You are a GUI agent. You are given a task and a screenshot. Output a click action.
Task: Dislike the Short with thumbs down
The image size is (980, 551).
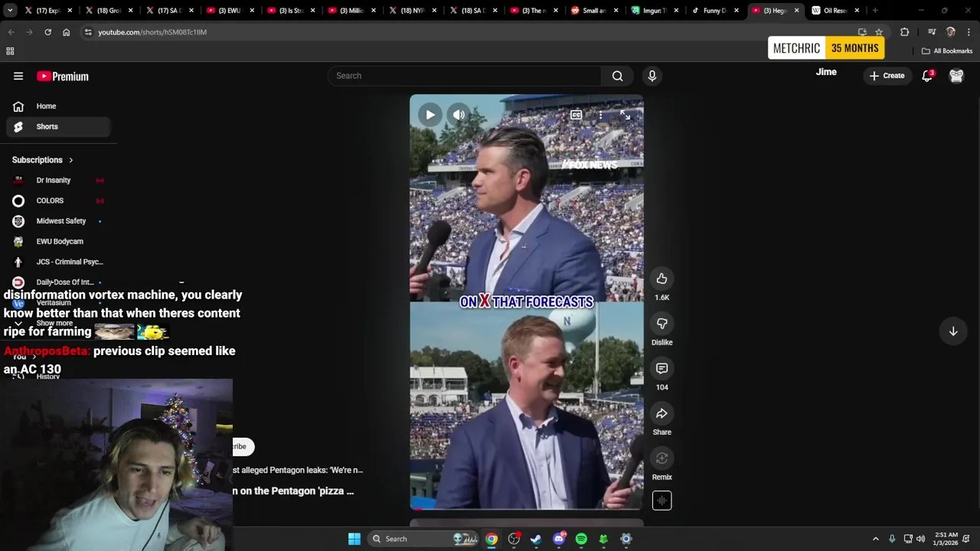661,324
